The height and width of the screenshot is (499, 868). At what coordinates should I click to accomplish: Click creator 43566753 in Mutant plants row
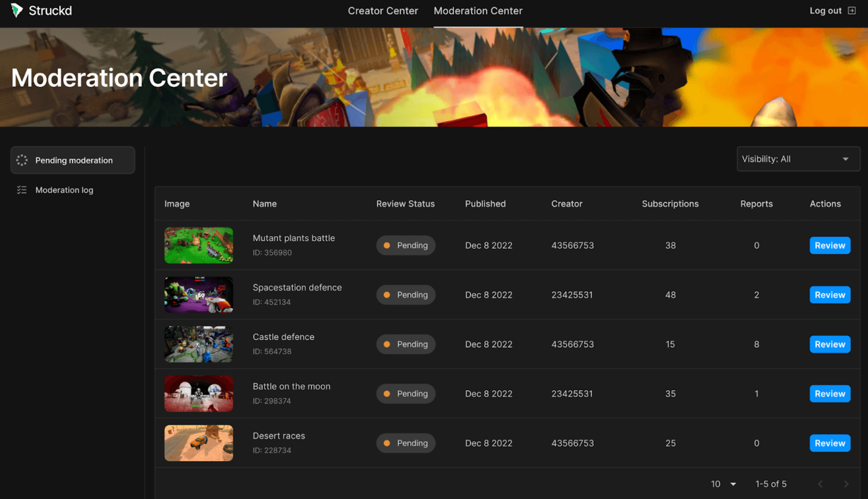pos(572,245)
